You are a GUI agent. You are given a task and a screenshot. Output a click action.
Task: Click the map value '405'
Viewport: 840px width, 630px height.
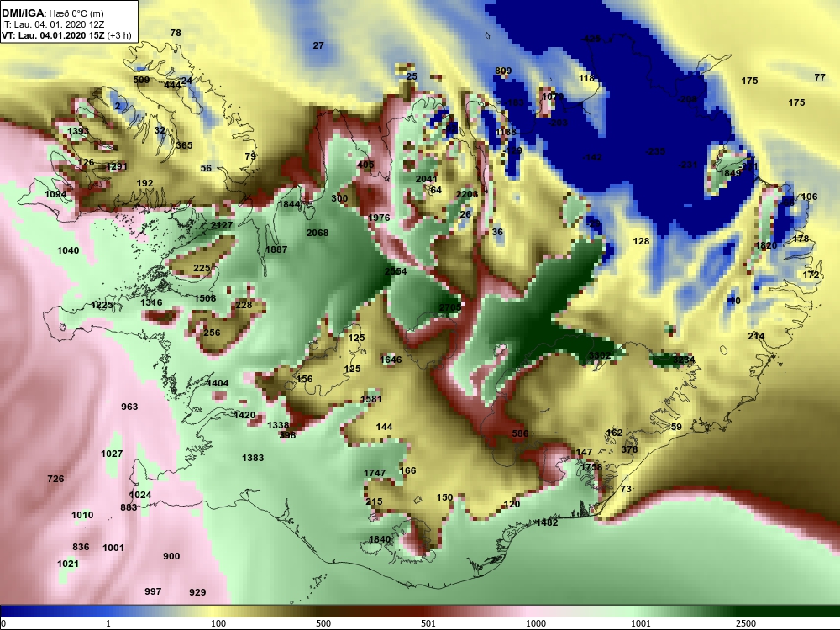(x=365, y=165)
